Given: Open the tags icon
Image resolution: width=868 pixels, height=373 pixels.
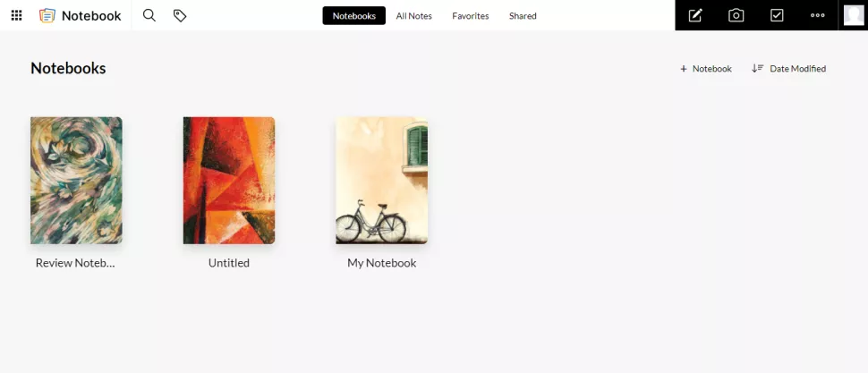Looking at the screenshot, I should coord(180,15).
